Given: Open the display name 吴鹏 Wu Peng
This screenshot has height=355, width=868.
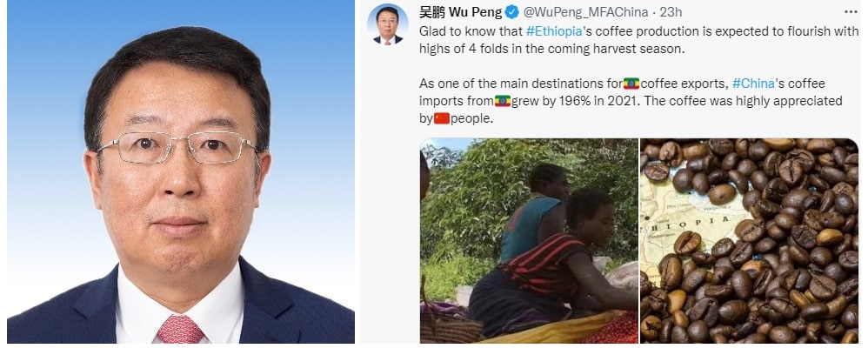Looking at the screenshot, I should [x=461, y=11].
